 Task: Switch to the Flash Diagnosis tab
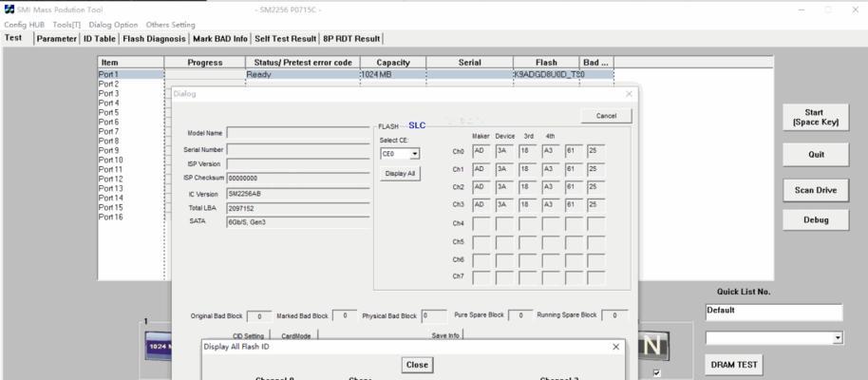click(155, 39)
